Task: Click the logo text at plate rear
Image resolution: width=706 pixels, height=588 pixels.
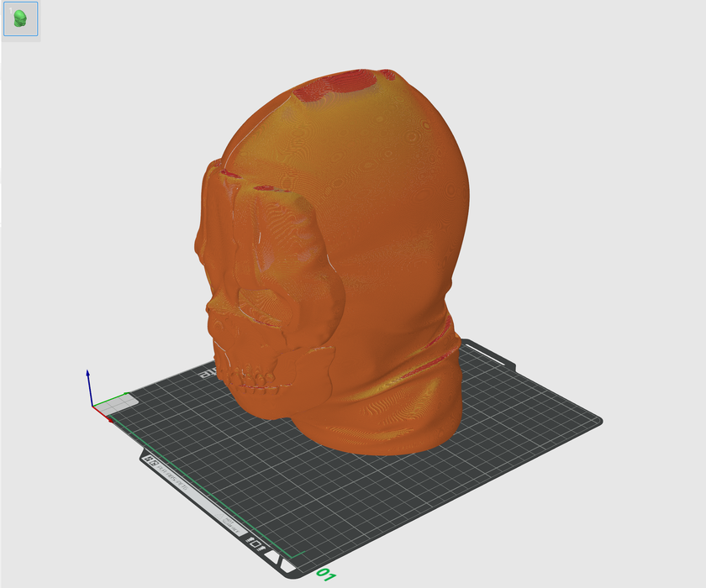Action: (x=205, y=372)
